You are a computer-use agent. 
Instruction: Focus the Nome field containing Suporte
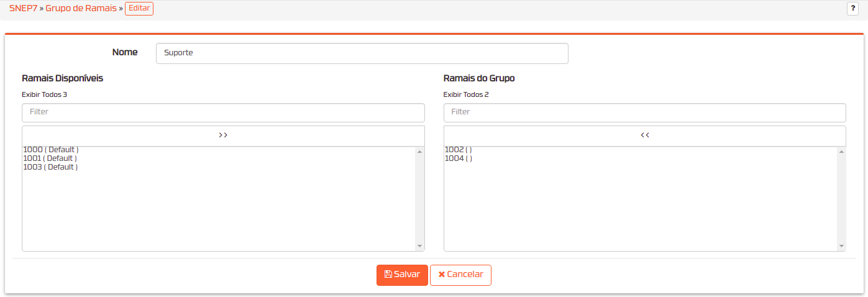(x=362, y=53)
